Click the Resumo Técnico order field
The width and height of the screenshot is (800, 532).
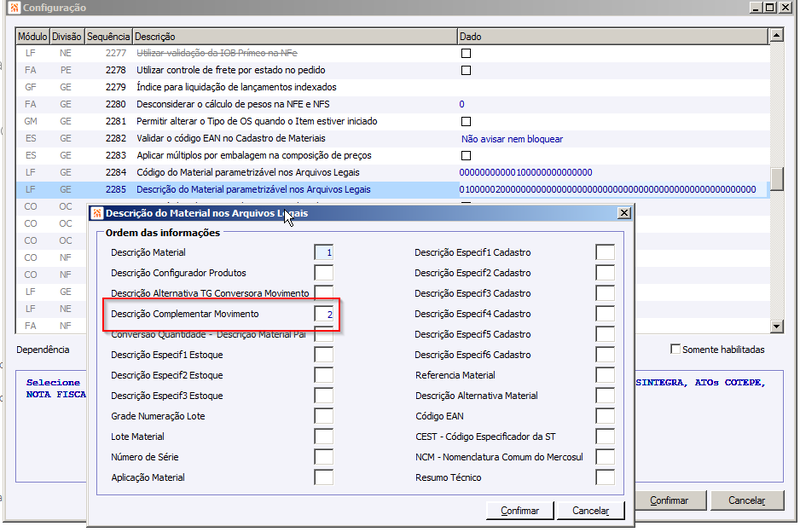pos(605,477)
